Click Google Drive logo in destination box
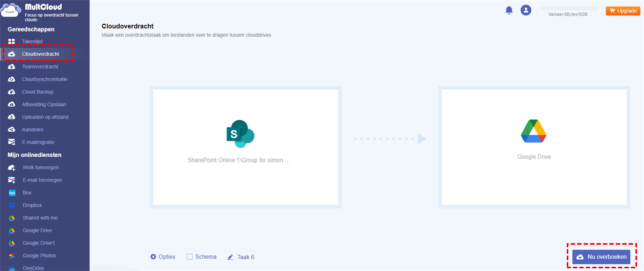The image size is (644, 271). tap(534, 131)
